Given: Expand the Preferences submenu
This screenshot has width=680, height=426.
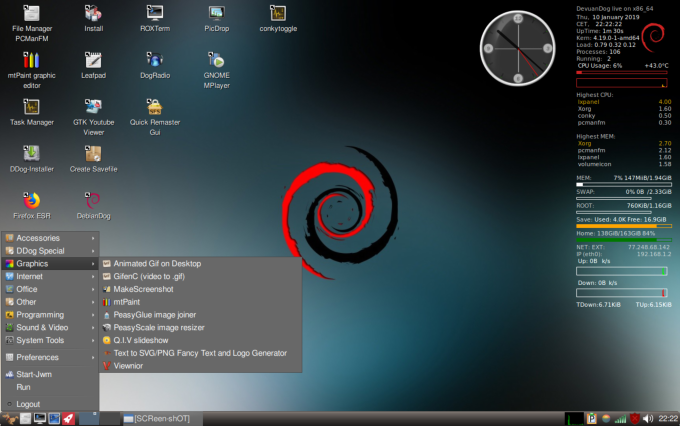Looking at the screenshot, I should (x=50, y=357).
